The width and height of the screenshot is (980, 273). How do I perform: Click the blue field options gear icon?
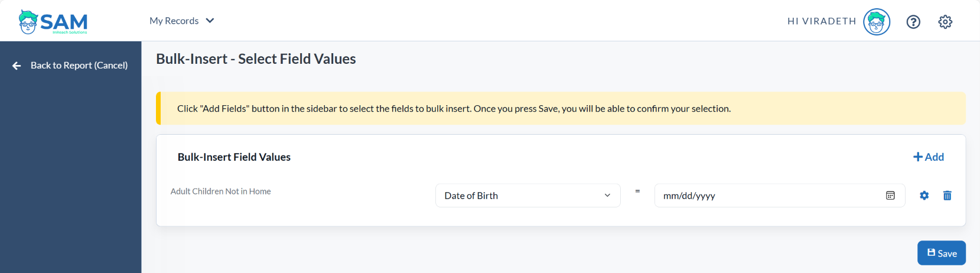[924, 196]
